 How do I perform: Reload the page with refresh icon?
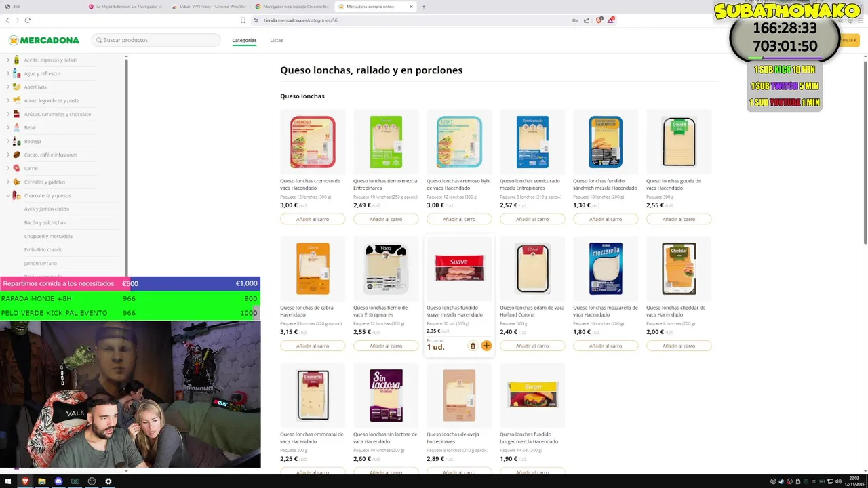click(28, 20)
